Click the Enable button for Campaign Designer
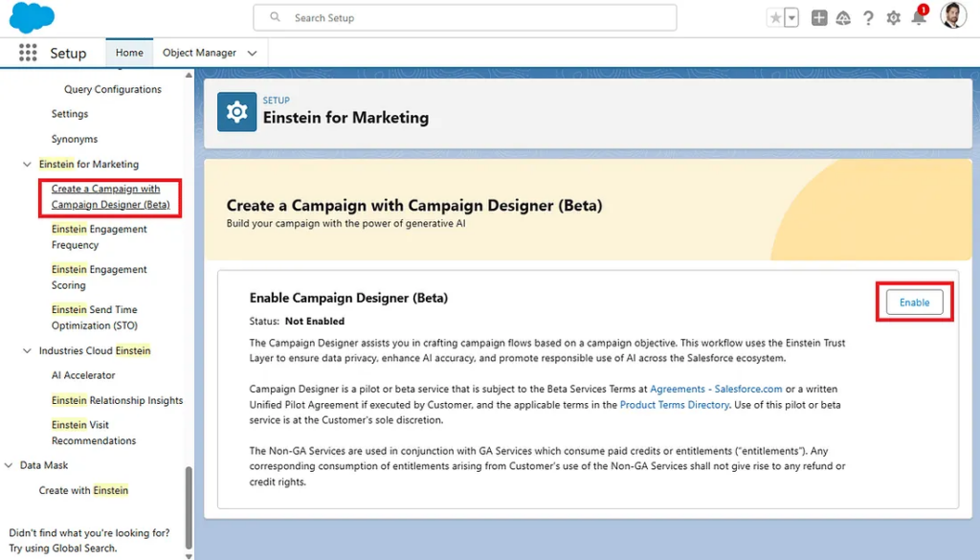 tap(914, 302)
